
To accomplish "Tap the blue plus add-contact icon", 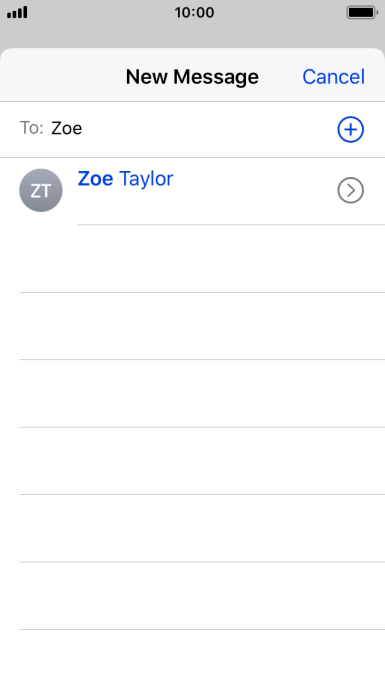I will 350,130.
